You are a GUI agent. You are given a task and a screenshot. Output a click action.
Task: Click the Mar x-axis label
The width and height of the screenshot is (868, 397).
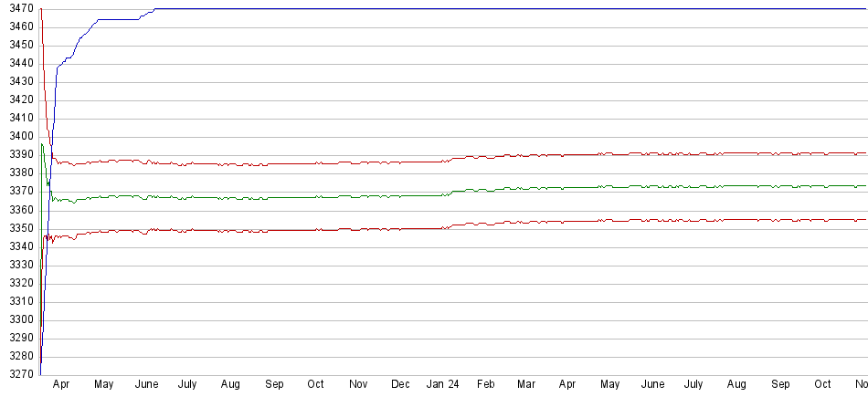click(526, 385)
